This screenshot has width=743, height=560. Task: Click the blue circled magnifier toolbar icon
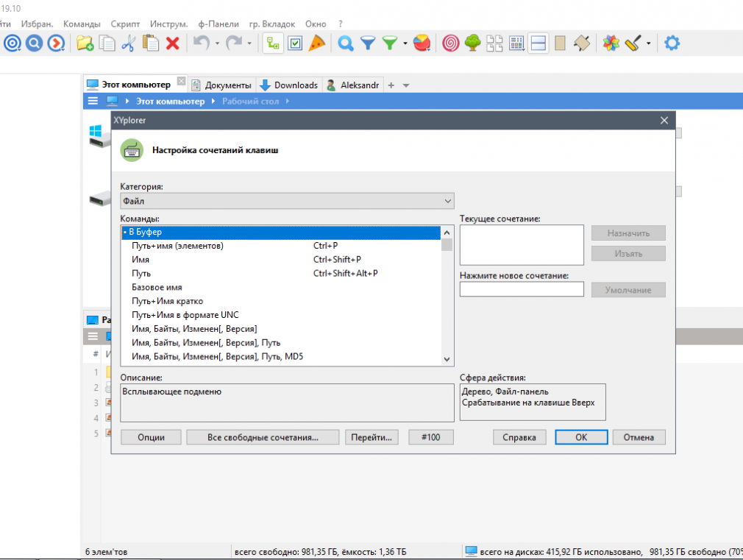tap(34, 43)
